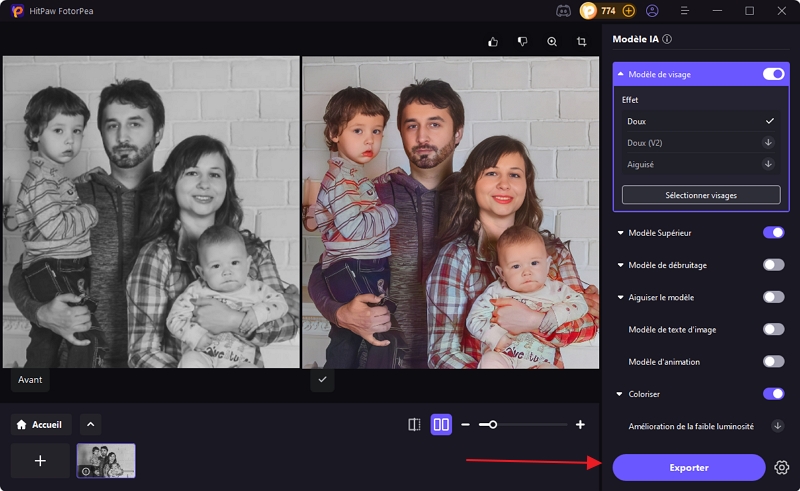Click the Sélectionner visages button
Screen dimensions: 800x491
pos(700,195)
